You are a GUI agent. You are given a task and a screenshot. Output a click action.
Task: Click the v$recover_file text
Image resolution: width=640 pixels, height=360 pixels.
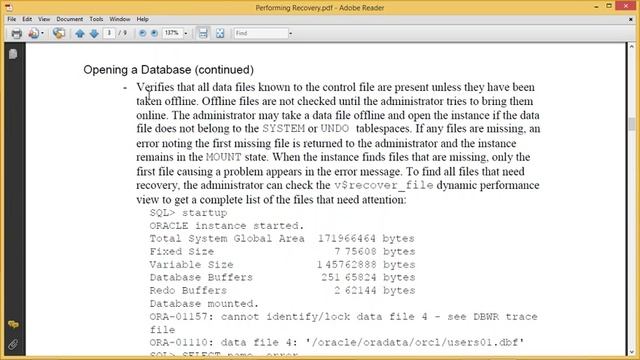(384, 186)
